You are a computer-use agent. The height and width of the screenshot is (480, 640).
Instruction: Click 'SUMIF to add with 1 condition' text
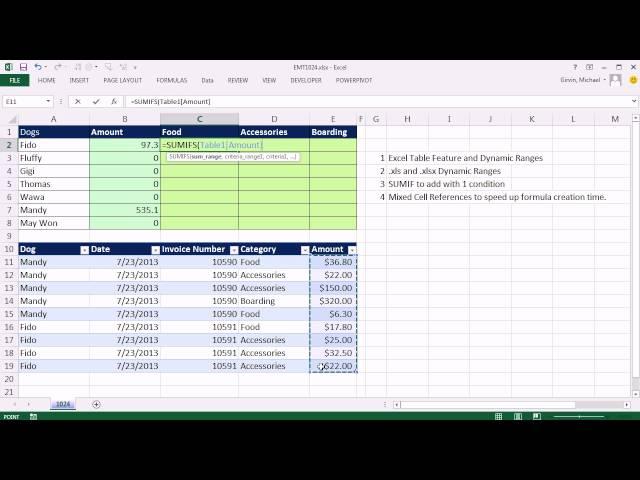click(x=447, y=184)
